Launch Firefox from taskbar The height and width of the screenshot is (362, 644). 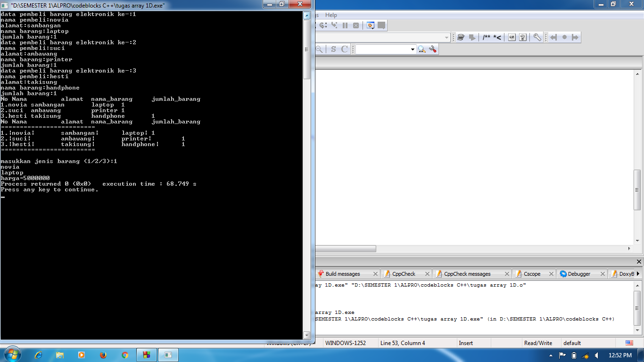click(103, 355)
